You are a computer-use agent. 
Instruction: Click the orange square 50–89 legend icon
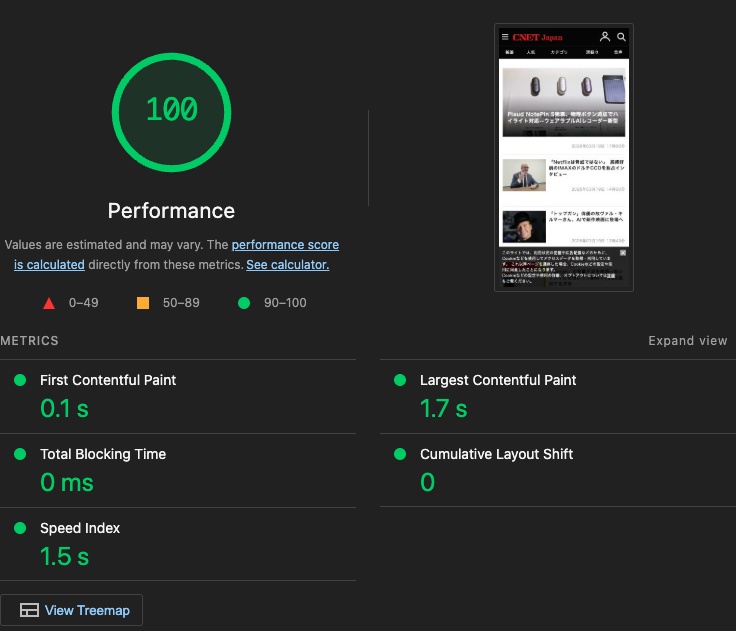pos(143,303)
